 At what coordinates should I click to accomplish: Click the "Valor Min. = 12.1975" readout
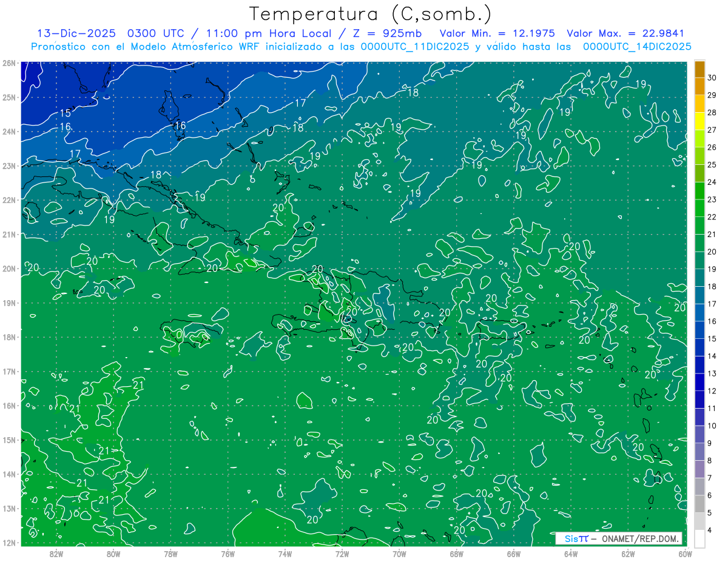497,33
